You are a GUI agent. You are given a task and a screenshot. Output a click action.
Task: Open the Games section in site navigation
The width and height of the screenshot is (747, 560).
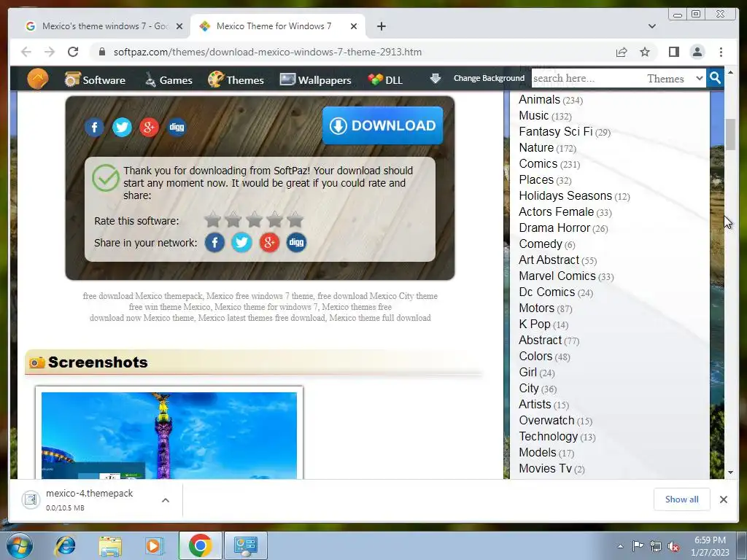coord(169,80)
